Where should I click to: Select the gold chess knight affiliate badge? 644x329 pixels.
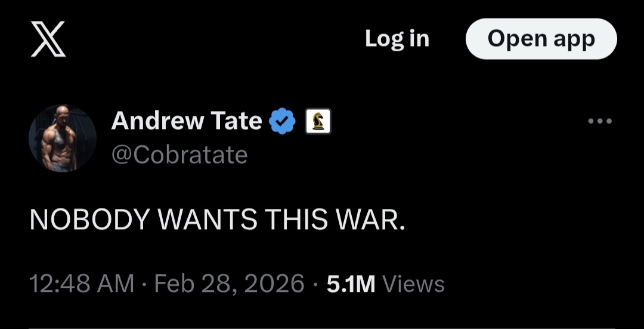[x=318, y=121]
